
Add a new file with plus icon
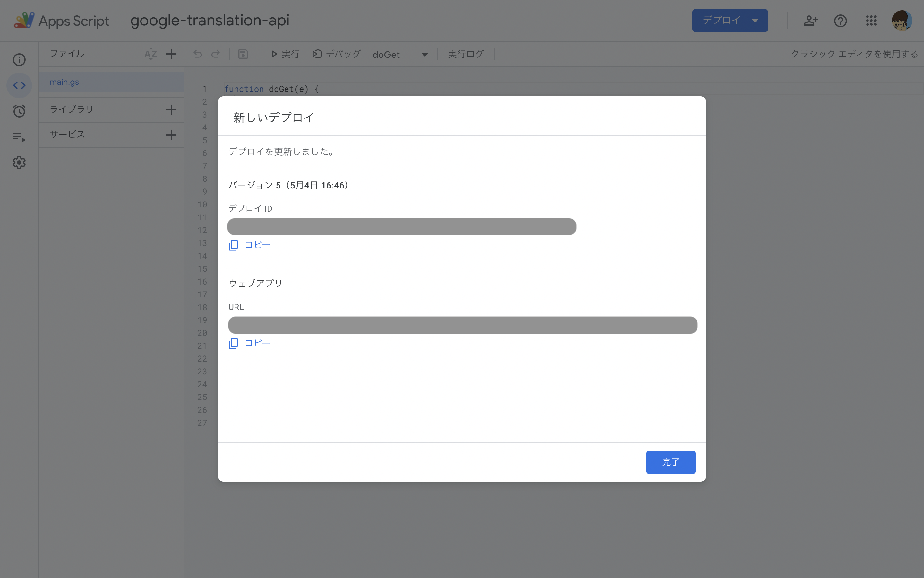coord(171,54)
